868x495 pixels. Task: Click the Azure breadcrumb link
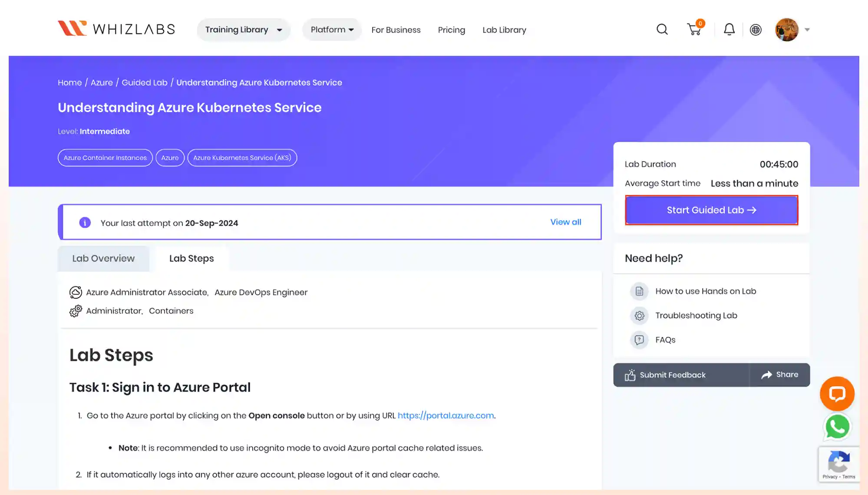(x=102, y=82)
